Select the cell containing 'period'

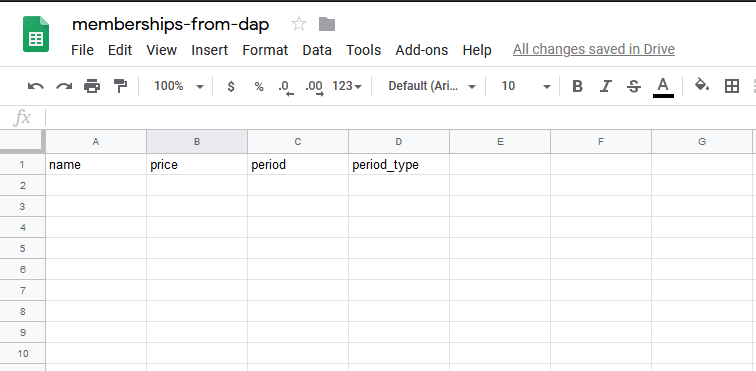point(298,165)
